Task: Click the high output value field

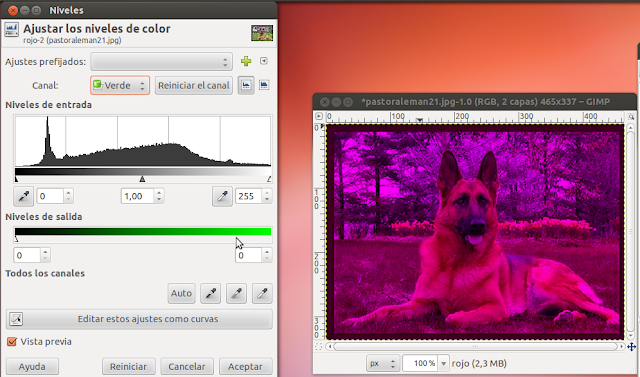Action: click(249, 255)
